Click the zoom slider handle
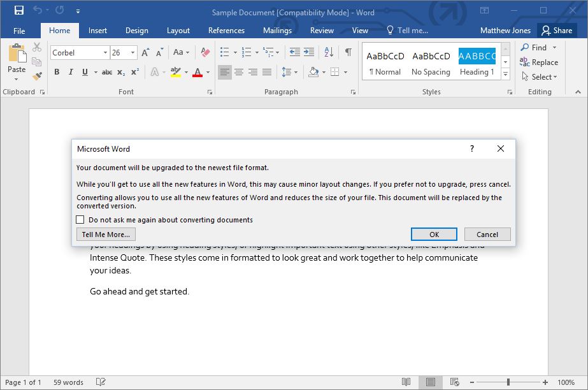Screen dimensions: 588x390 (x=508, y=382)
